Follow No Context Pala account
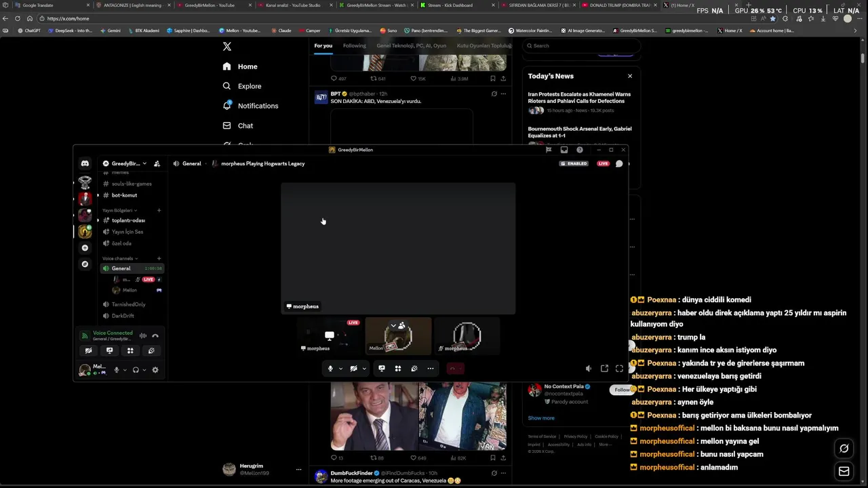 pos(621,390)
